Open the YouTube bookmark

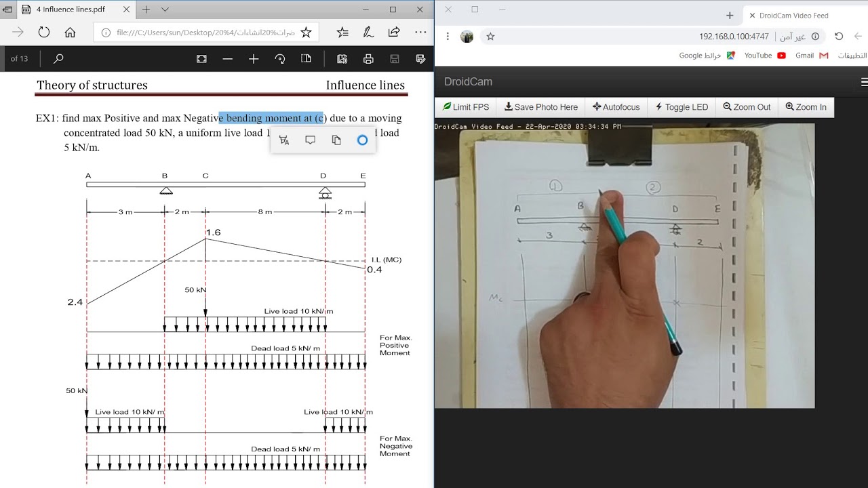point(765,56)
